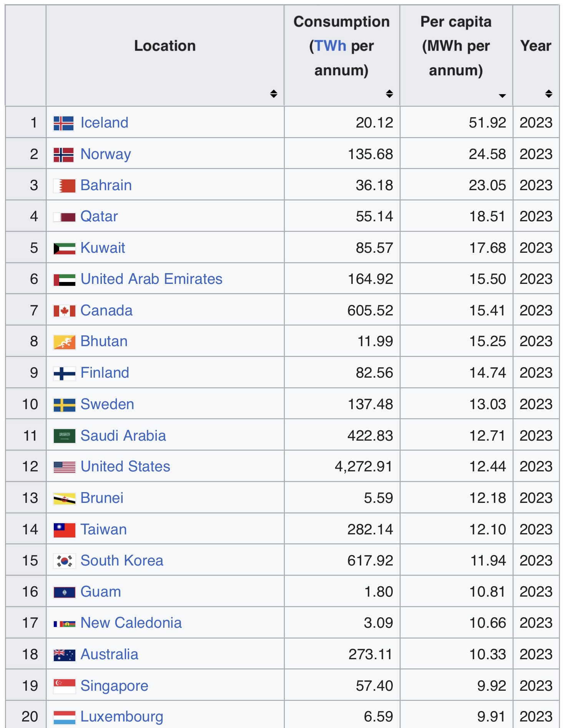Click the Kuwait flag icon

click(64, 248)
